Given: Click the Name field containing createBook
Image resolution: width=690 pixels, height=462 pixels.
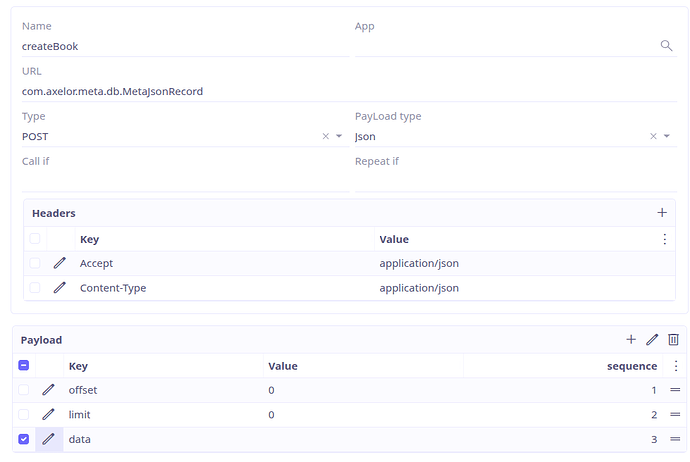Looking at the screenshot, I should pyautogui.click(x=185, y=46).
